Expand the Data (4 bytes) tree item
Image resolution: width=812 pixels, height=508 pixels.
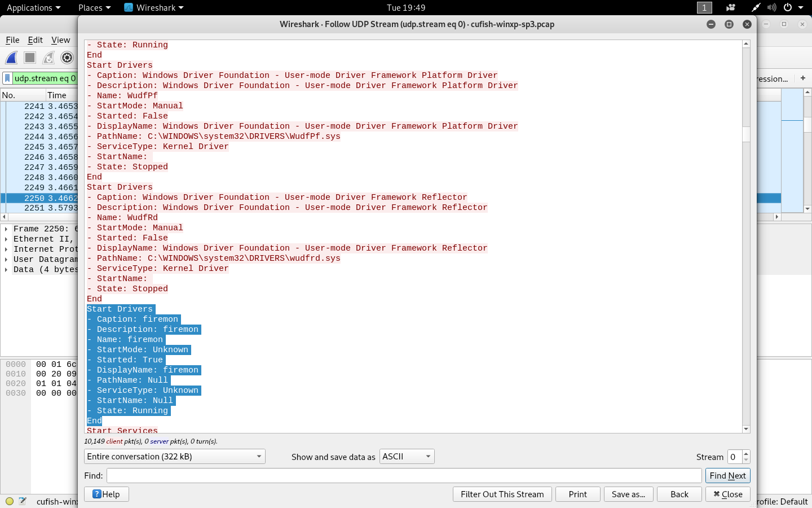pos(6,270)
